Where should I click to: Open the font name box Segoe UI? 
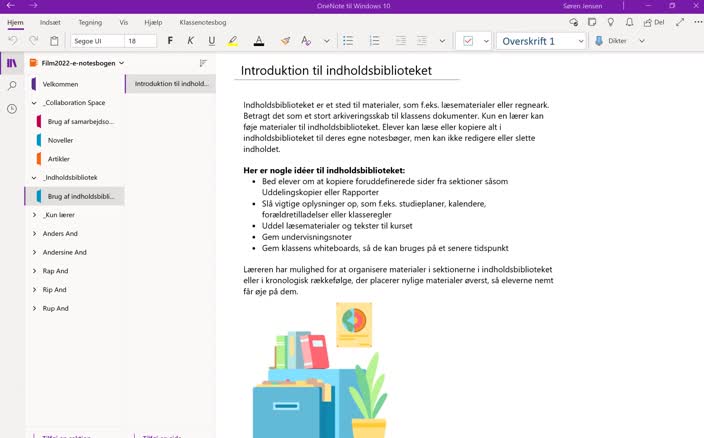coord(97,41)
